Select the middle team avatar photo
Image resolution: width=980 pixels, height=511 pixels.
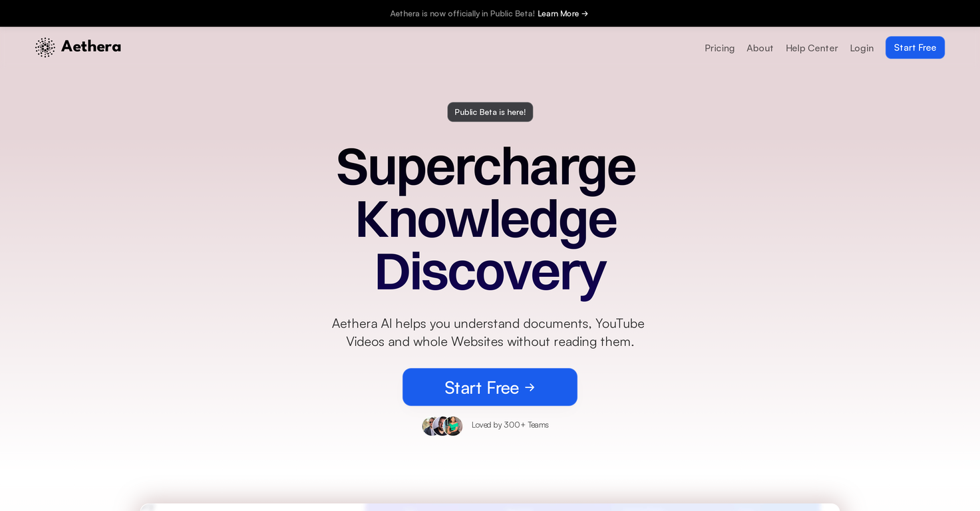click(441, 426)
